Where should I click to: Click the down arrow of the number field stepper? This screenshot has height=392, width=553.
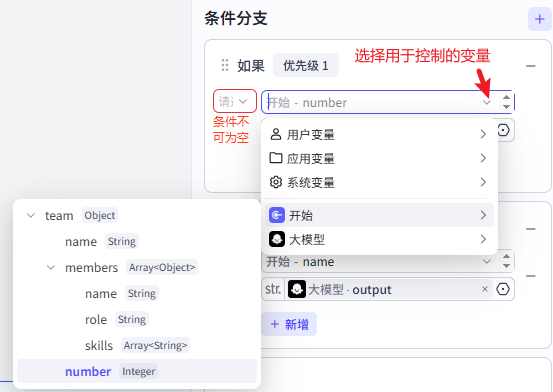[506, 107]
